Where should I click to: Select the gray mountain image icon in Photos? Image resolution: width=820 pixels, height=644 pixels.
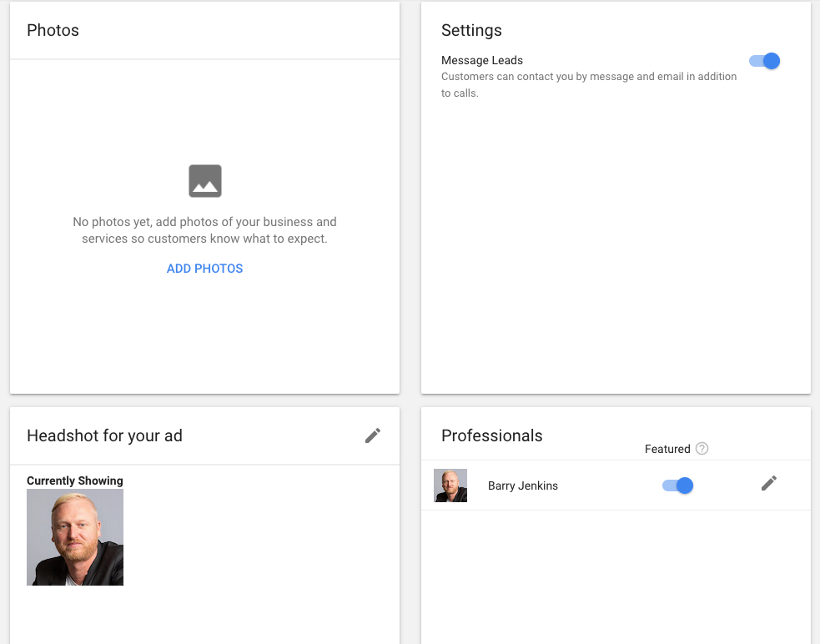point(204,180)
